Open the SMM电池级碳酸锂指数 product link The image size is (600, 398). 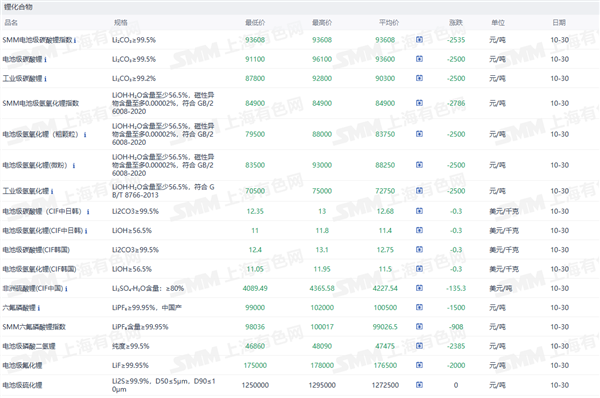tap(37, 40)
